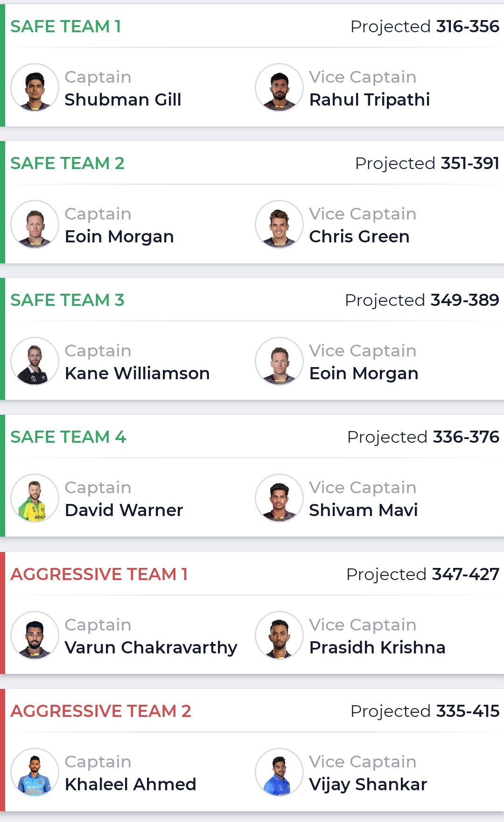This screenshot has height=822, width=504.
Task: Tap Shubman Gill's captain avatar
Action: point(35,87)
